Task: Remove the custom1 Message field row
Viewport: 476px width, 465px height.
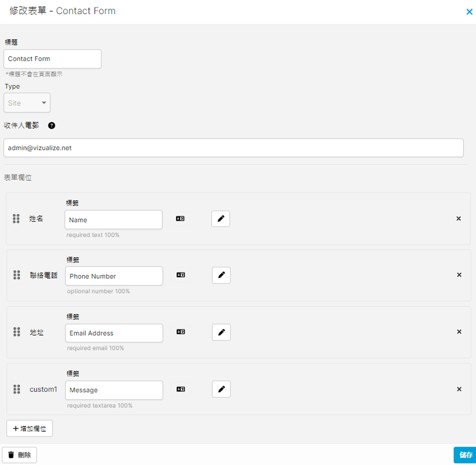Action: click(x=459, y=389)
